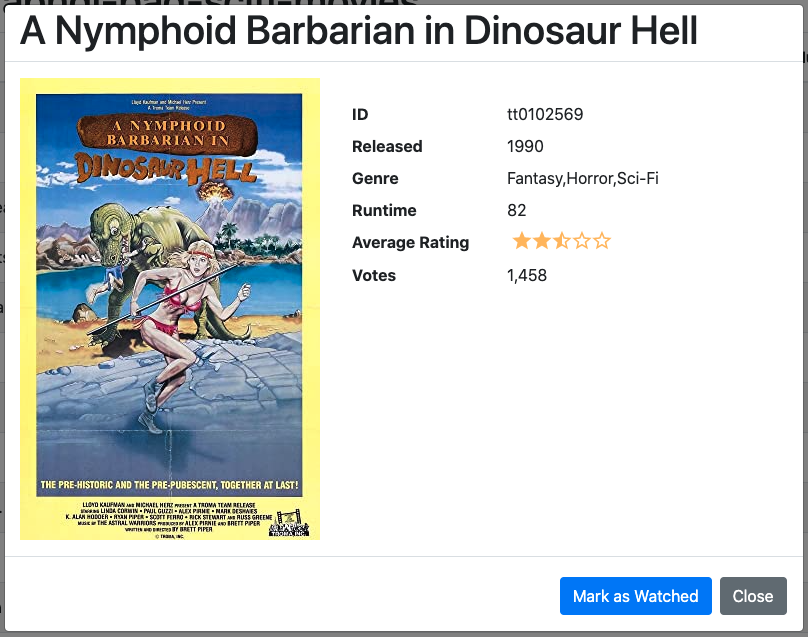
Task: Click the Dinosaur Hell movie poster
Action: (x=170, y=309)
